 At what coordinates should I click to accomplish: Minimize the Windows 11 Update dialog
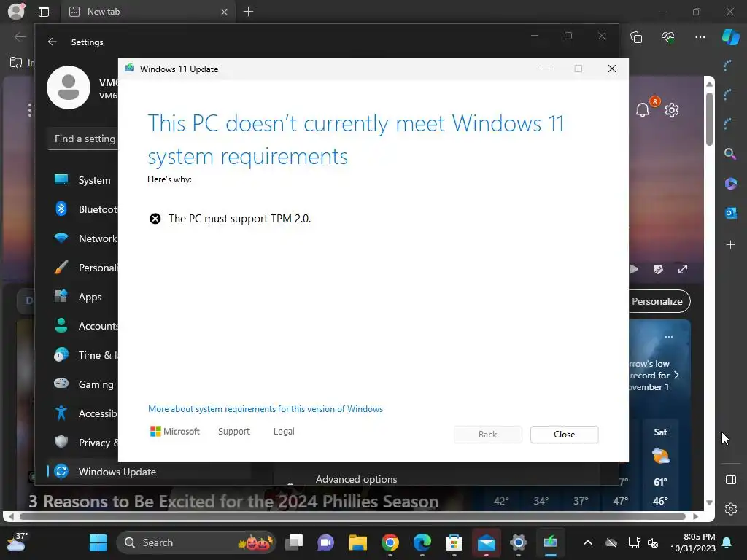pos(546,69)
